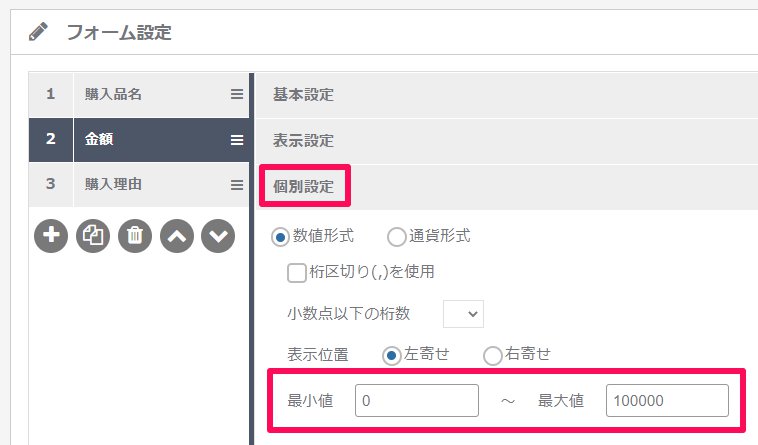Click the pencil icon beside フォーム設定
Image resolution: width=758 pixels, height=445 pixels.
38,32
